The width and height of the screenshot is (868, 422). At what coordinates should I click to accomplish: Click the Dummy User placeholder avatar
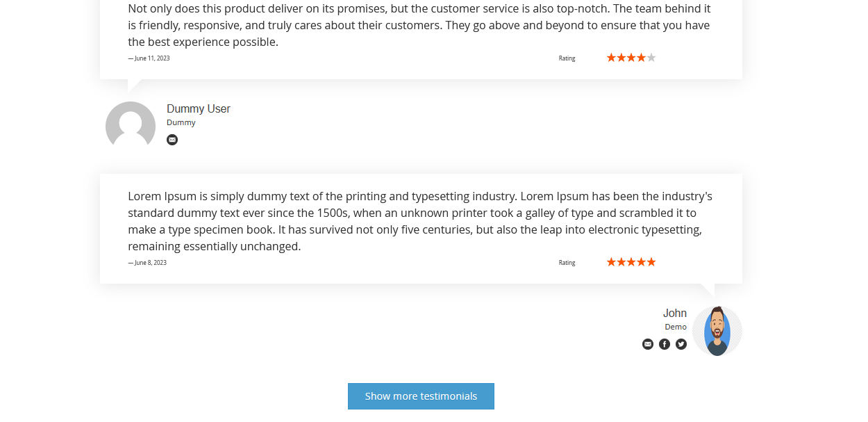tap(131, 126)
